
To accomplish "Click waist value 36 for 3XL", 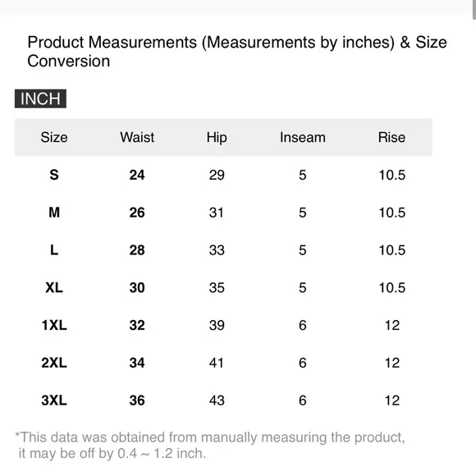I will click(x=137, y=400).
